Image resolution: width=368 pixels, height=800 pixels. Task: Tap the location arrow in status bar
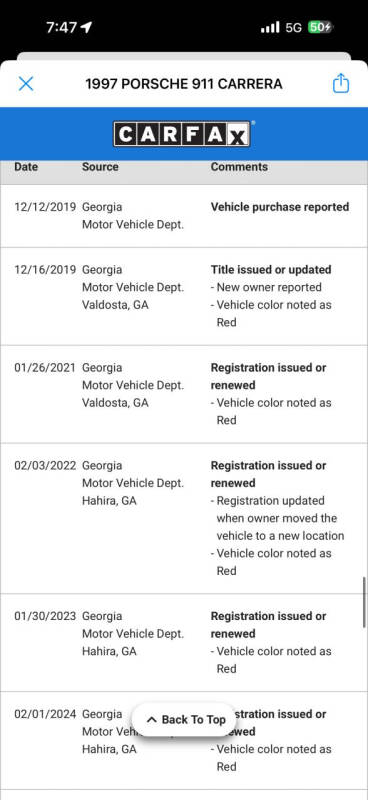pyautogui.click(x=86, y=27)
